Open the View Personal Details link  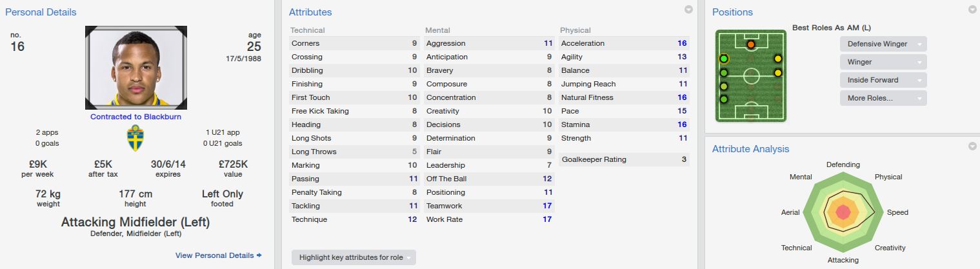click(214, 255)
